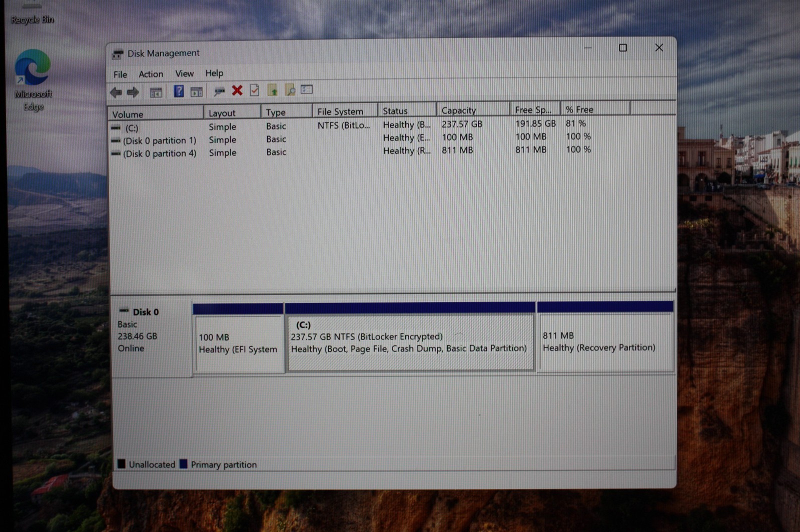Maximize the Disk Management window

pyautogui.click(x=623, y=48)
